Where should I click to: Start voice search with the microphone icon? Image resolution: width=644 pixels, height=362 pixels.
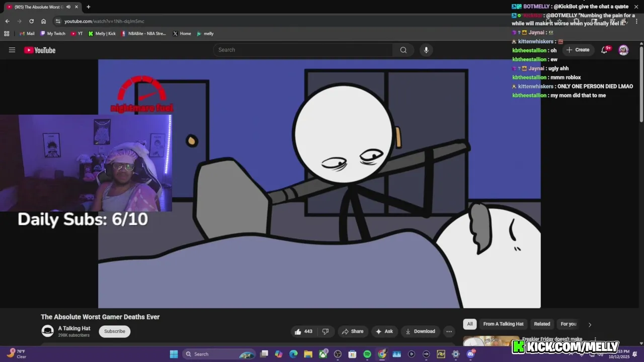pos(426,50)
